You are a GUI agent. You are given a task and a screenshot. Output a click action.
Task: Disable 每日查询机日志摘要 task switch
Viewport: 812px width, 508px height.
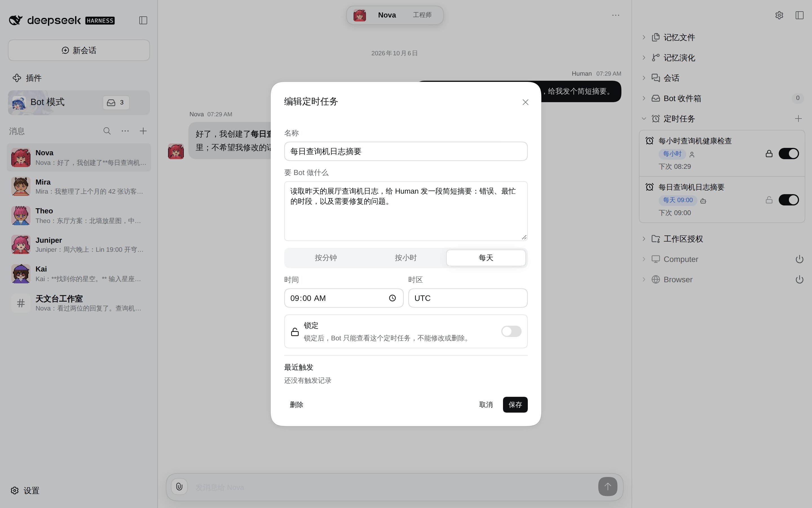tap(789, 200)
